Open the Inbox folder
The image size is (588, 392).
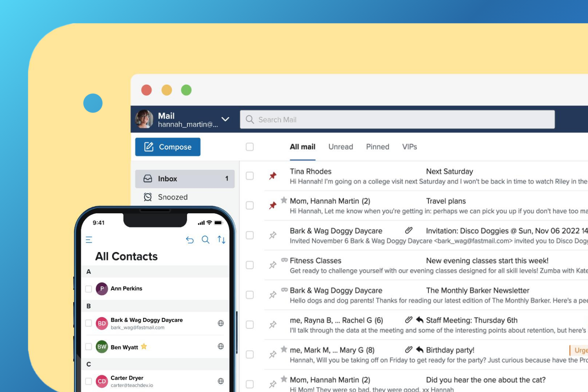185,179
